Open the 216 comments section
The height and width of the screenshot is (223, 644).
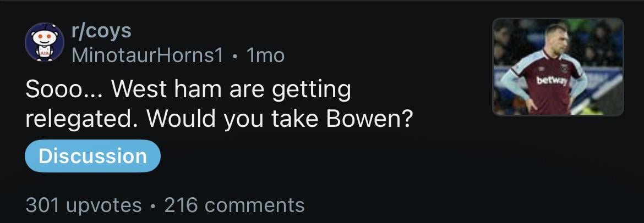[234, 205]
